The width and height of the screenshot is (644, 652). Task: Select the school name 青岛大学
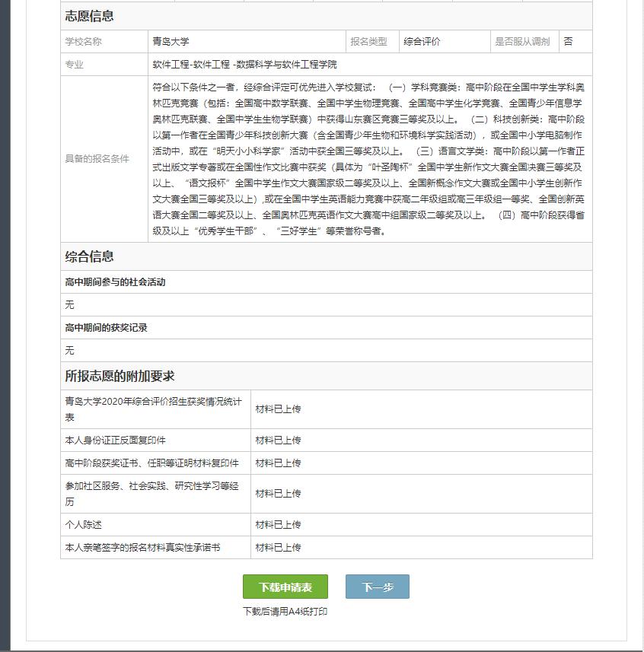pyautogui.click(x=171, y=42)
